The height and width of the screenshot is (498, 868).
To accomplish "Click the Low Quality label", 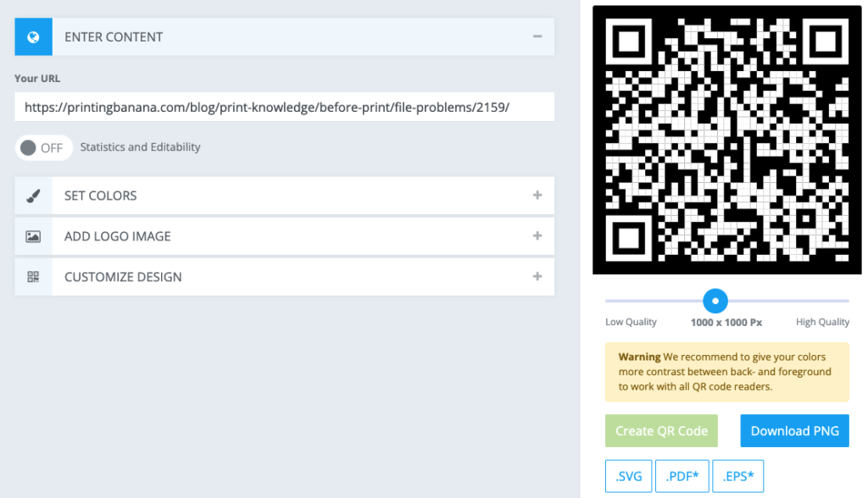I will (631, 322).
